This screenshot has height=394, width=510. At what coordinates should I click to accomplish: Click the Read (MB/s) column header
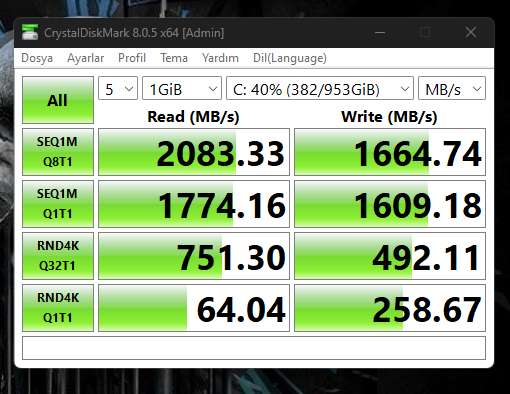point(193,117)
